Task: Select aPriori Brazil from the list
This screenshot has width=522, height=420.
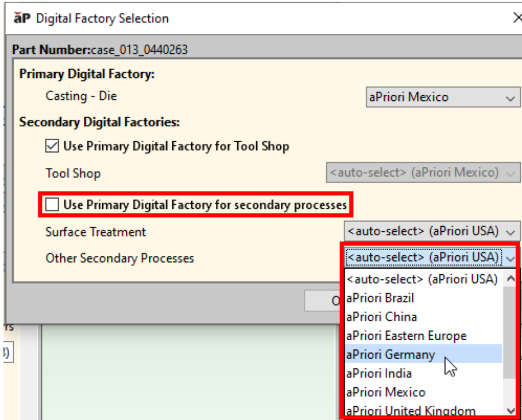Action: 380,298
